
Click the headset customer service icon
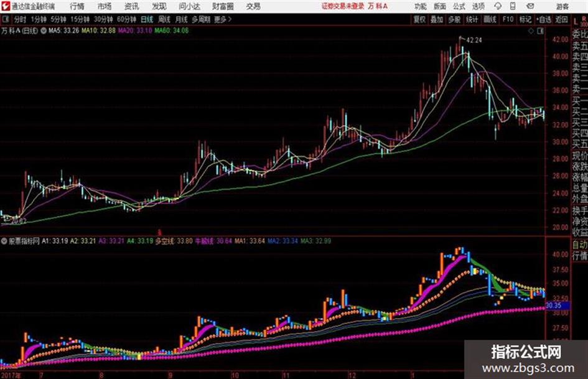498,6
